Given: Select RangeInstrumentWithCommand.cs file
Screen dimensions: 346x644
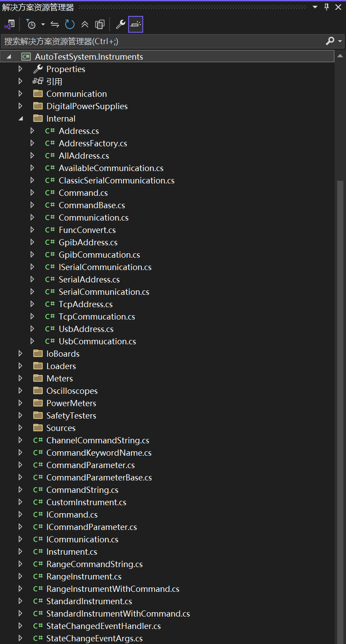Looking at the screenshot, I should click(x=113, y=589).
